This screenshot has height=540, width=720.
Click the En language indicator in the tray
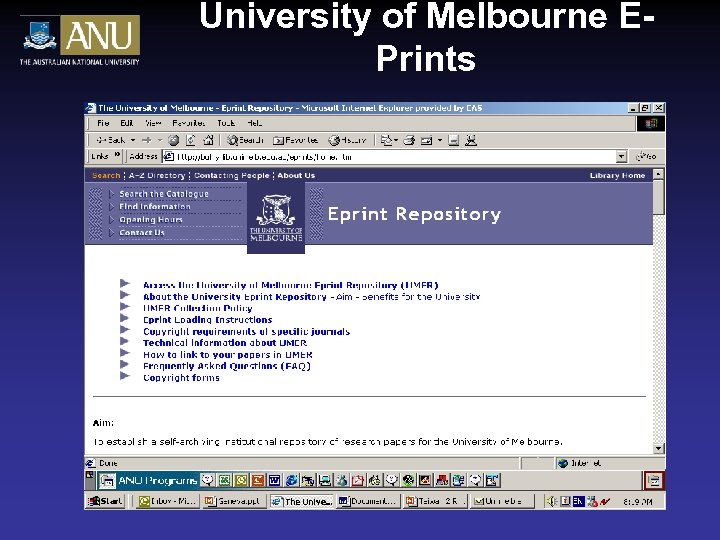click(578, 501)
